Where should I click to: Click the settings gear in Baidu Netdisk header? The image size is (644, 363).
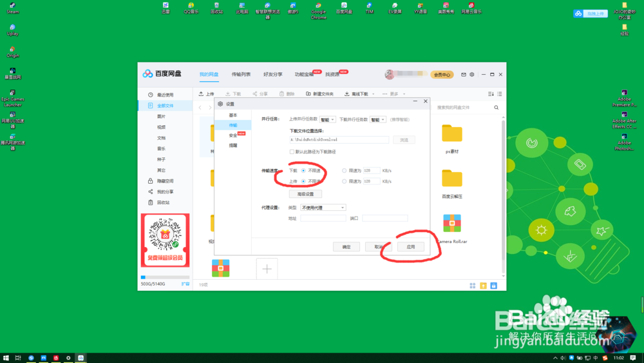click(472, 74)
